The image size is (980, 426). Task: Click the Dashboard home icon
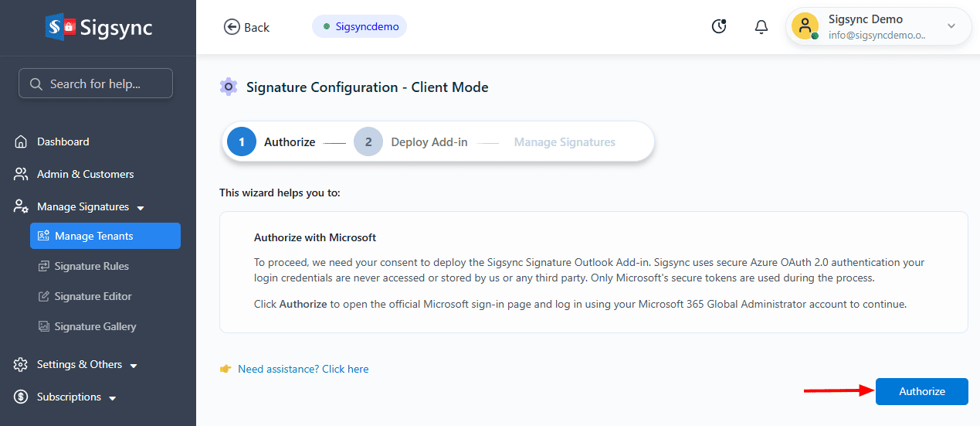point(21,142)
